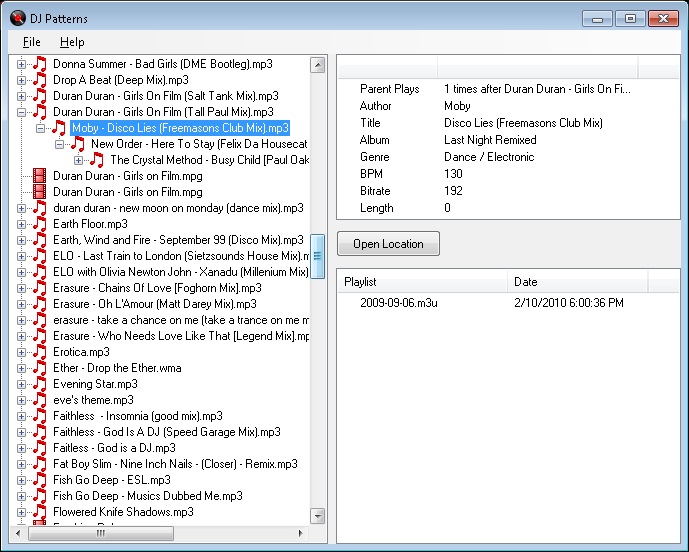Open the Help menu

pos(72,42)
